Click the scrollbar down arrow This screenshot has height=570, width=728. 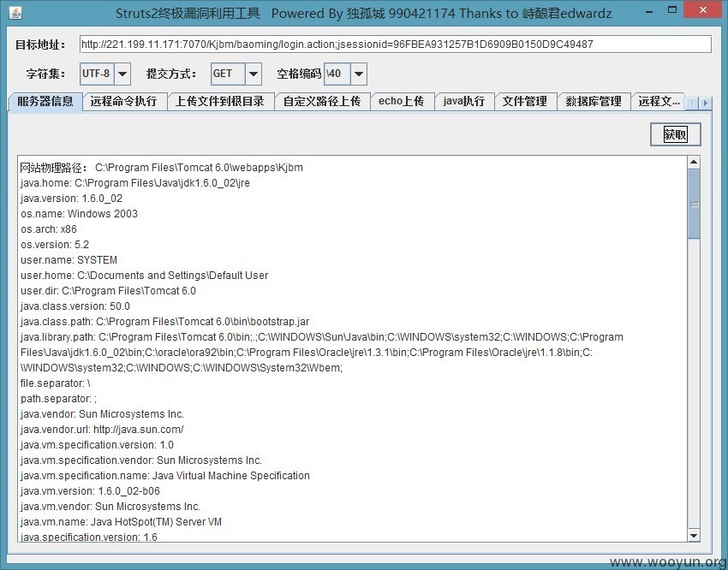[x=694, y=536]
